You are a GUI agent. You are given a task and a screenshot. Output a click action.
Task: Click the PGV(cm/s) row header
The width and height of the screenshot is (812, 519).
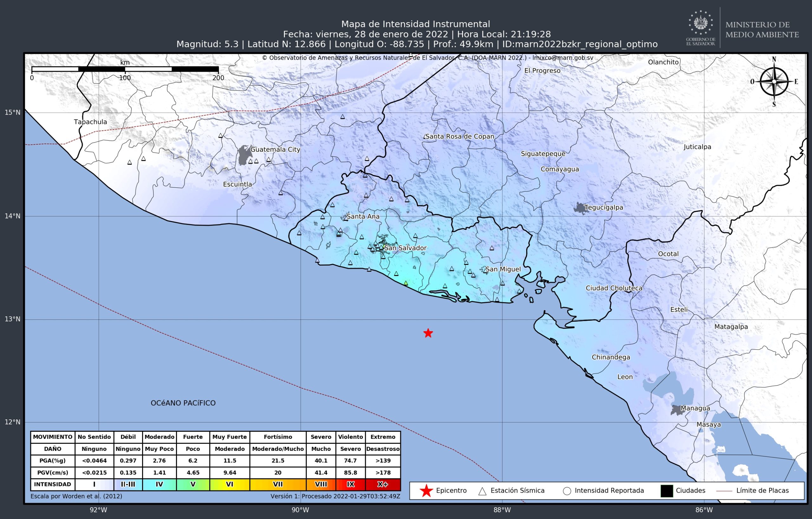[x=53, y=473]
